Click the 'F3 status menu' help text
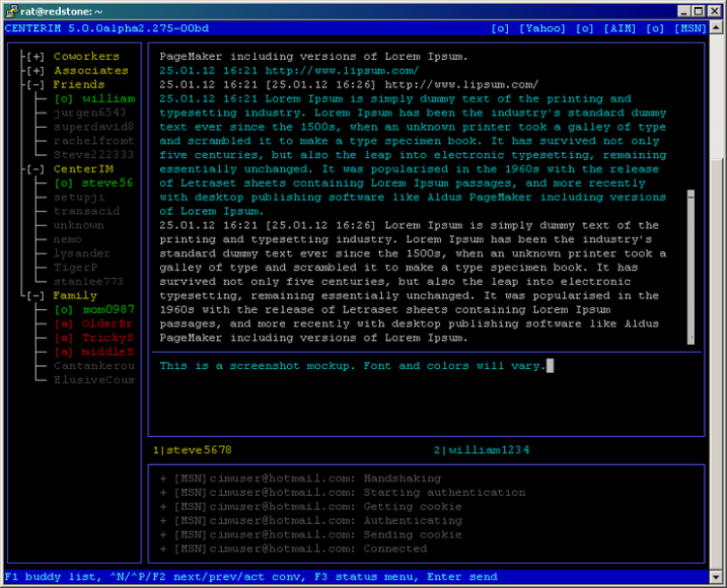Viewport: 727px width, 588px height. pyautogui.click(x=365, y=577)
